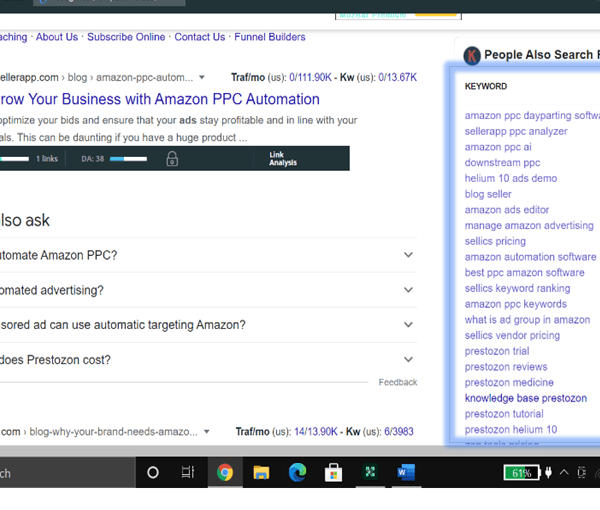Click traffic value 14/13.90K
600x510 pixels.
316,432
